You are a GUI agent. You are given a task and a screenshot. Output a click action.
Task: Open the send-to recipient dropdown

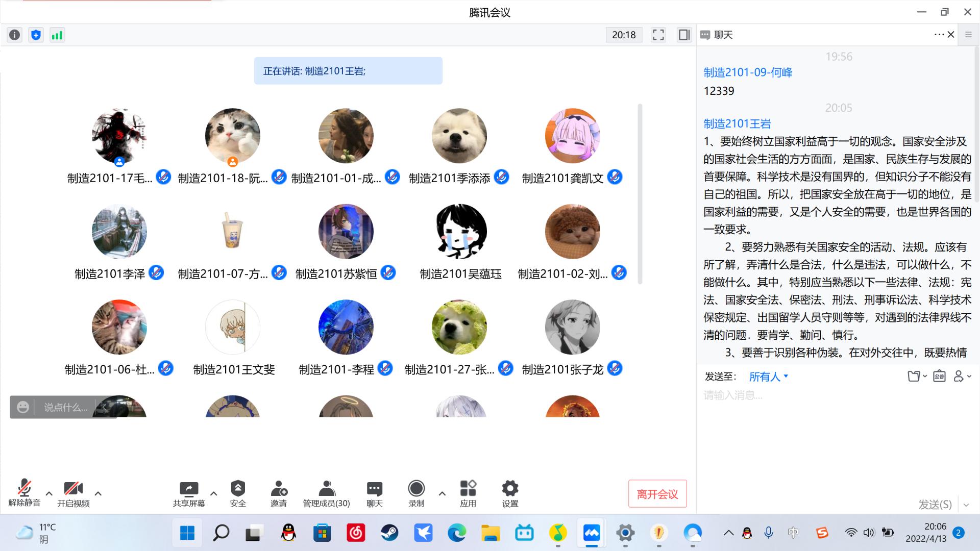coord(768,377)
